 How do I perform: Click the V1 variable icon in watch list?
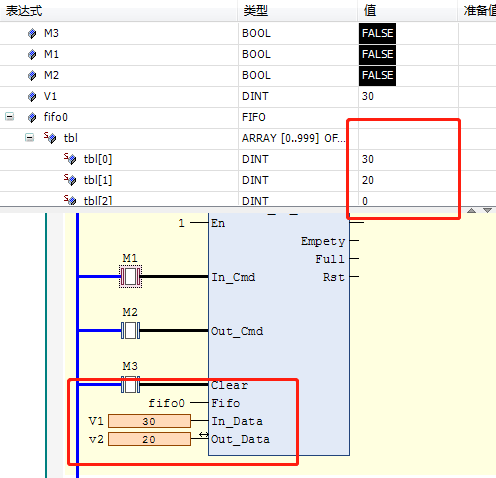(x=32, y=96)
